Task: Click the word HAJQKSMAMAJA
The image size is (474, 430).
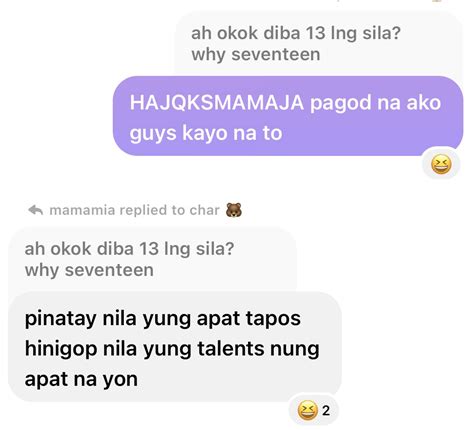Action: pyautogui.click(x=217, y=103)
